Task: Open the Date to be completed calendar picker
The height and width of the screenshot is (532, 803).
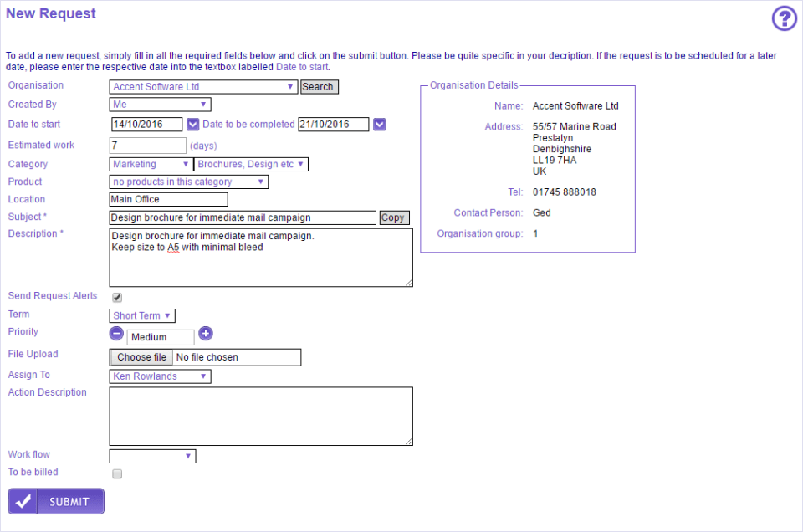Action: 380,125
